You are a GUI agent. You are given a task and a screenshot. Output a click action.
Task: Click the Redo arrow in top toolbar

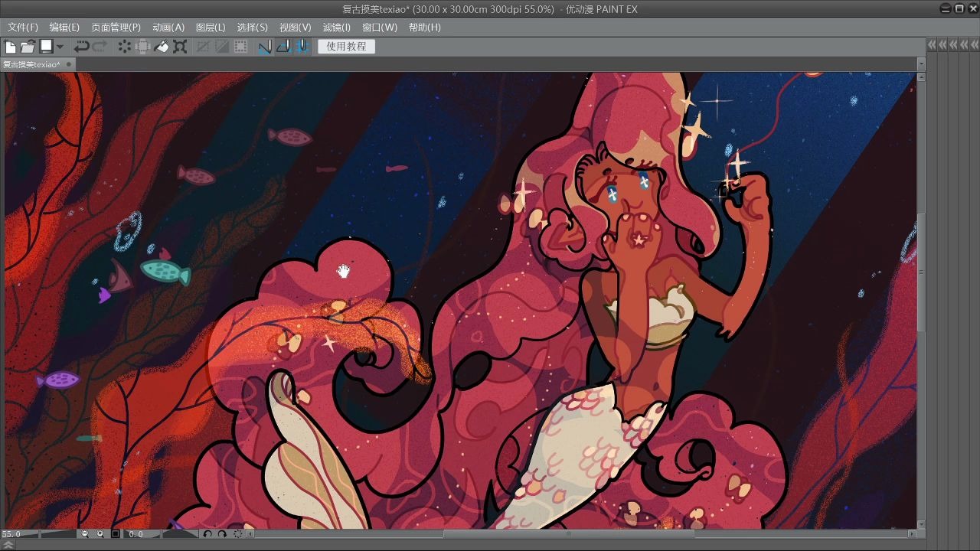point(100,47)
